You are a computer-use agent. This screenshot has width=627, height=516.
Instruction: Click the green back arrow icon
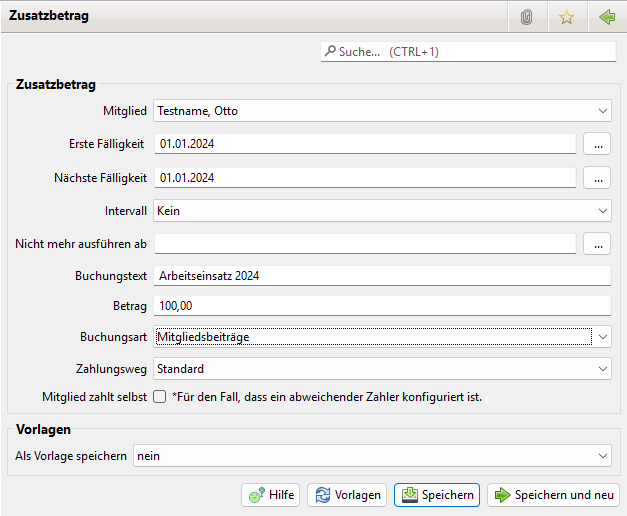click(606, 17)
